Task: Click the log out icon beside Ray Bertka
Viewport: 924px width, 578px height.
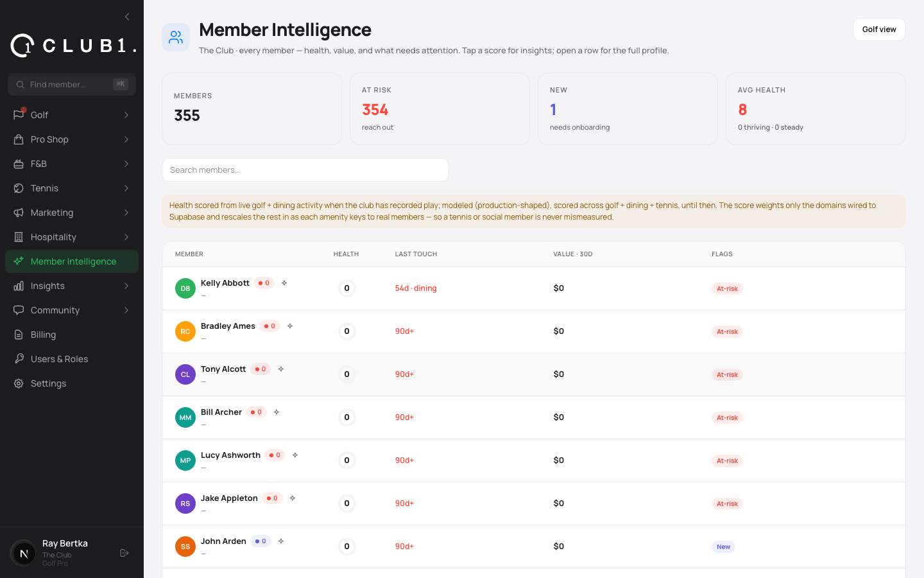Action: (124, 553)
